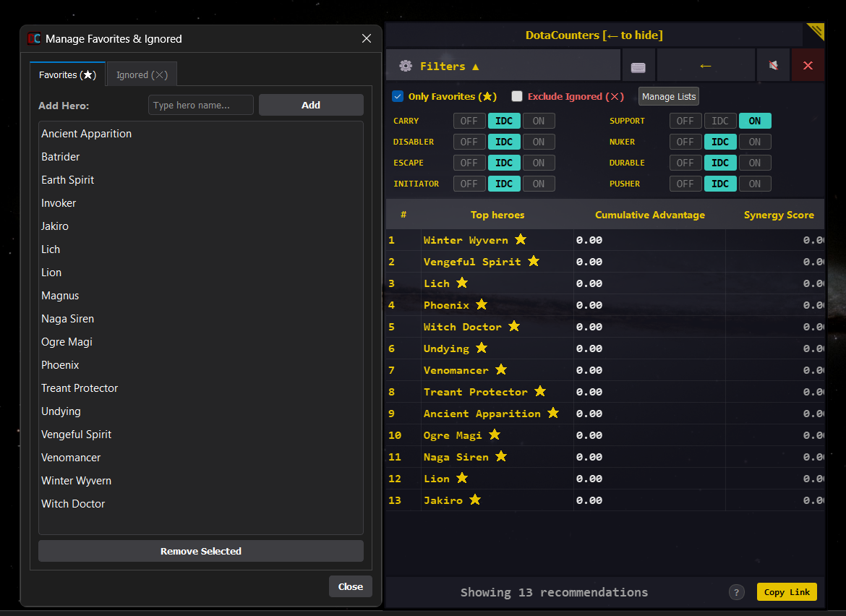Select the Favorites tab
This screenshot has width=846, height=616.
pyautogui.click(x=67, y=75)
